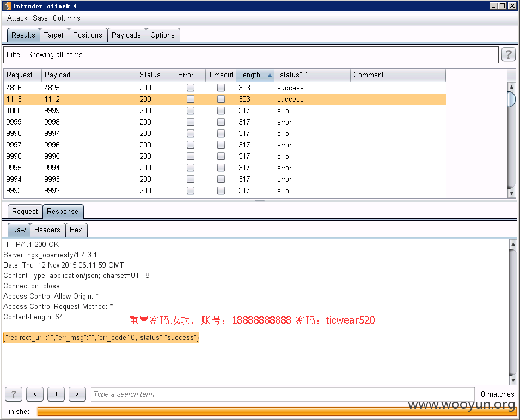Open the Attack menu
The image size is (520, 420).
(x=17, y=18)
